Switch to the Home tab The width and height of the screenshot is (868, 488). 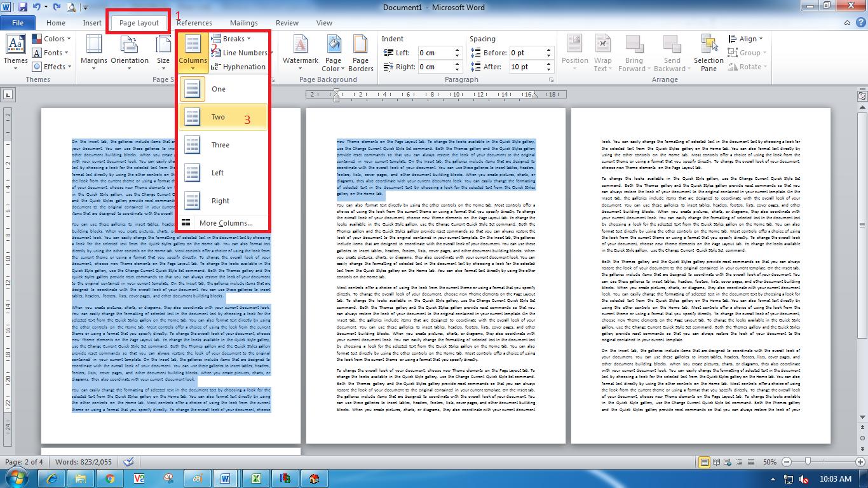56,23
